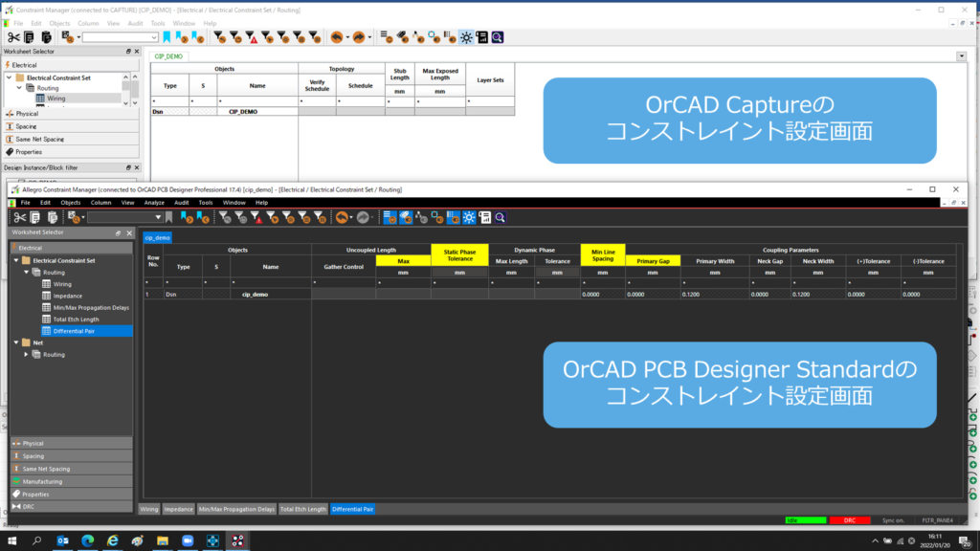The image size is (980, 551).
Task: Open the Tools menu in Capture Constraint Manager
Action: (158, 24)
